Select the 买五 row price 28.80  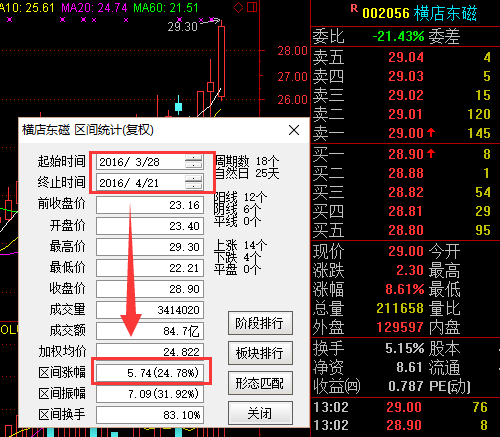click(x=406, y=230)
